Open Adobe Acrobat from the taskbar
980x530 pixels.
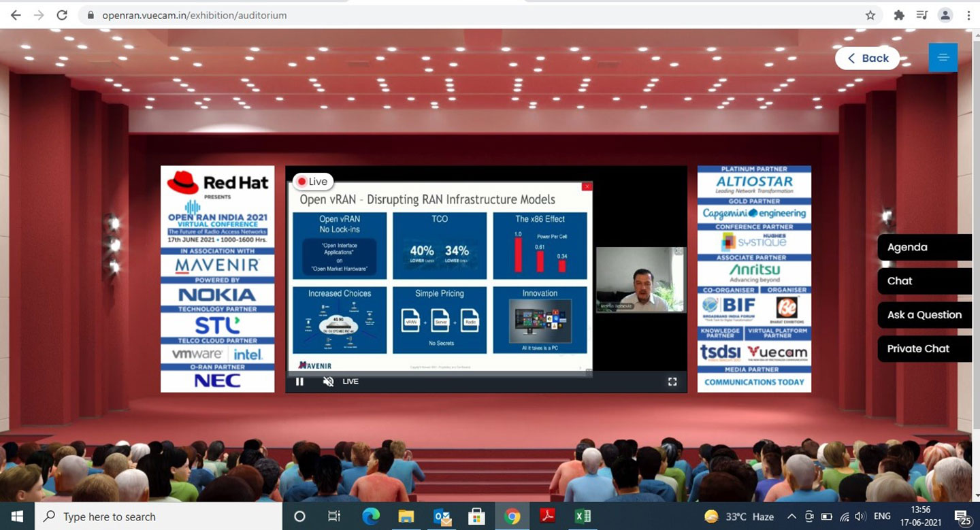click(548, 516)
